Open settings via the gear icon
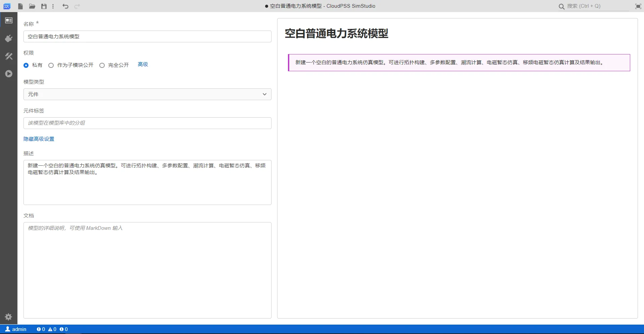Screen dimensions: 644x334 tap(9, 317)
